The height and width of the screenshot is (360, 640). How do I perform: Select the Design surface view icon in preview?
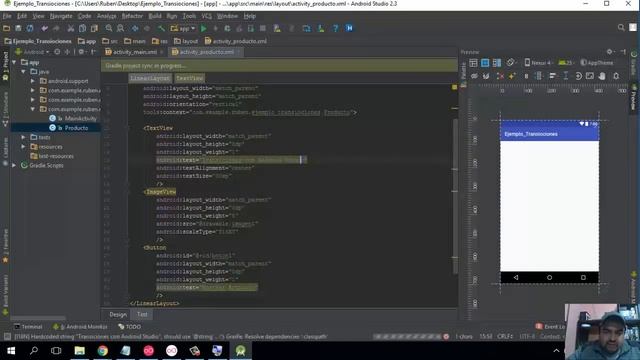coord(473,62)
